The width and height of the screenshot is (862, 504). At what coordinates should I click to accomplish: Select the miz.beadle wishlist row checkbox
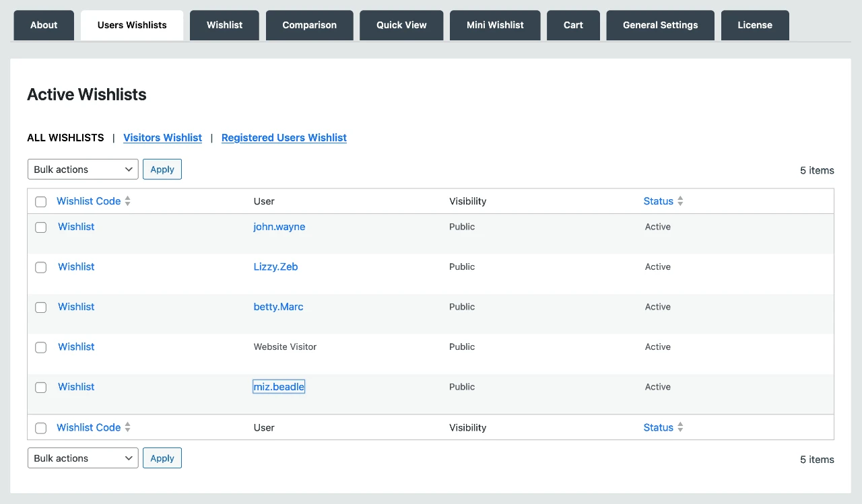tap(41, 388)
